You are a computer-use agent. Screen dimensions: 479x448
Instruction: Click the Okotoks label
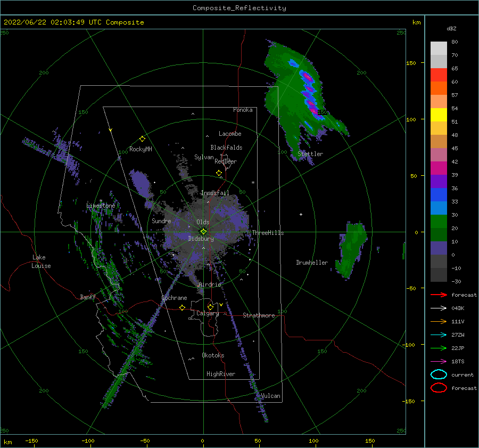coord(213,355)
